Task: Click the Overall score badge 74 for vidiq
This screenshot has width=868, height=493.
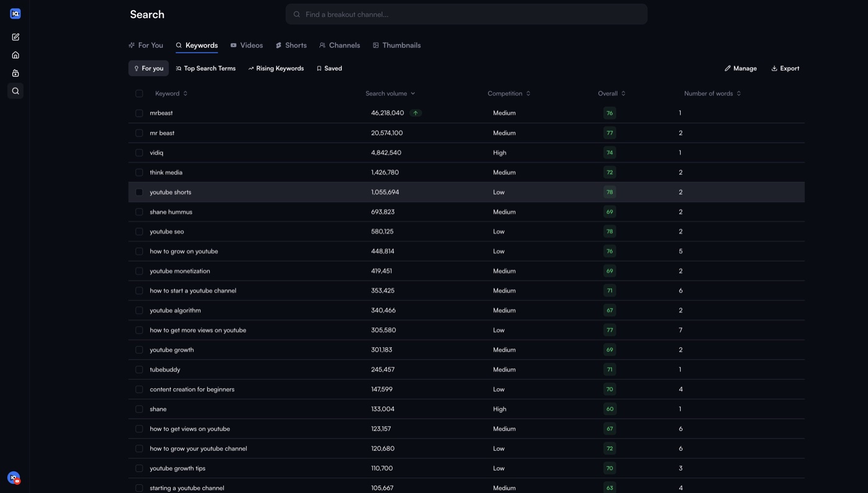Action: [x=609, y=153]
